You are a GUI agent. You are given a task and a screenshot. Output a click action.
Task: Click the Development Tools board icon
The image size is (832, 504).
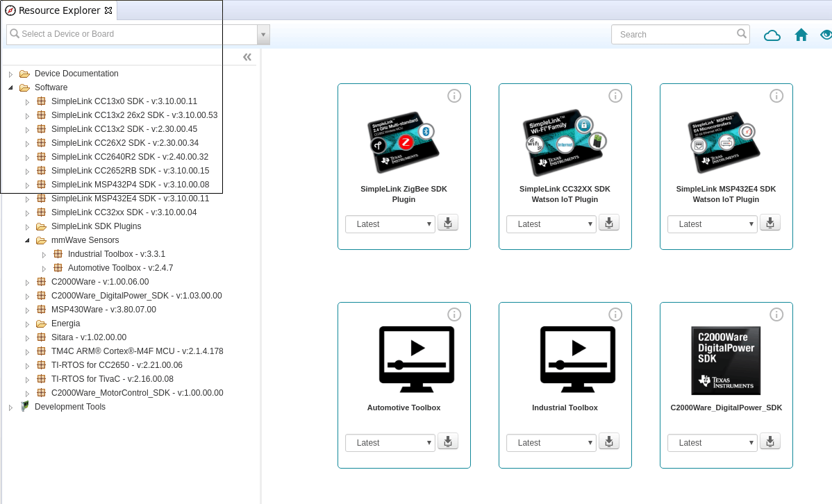[24, 406]
